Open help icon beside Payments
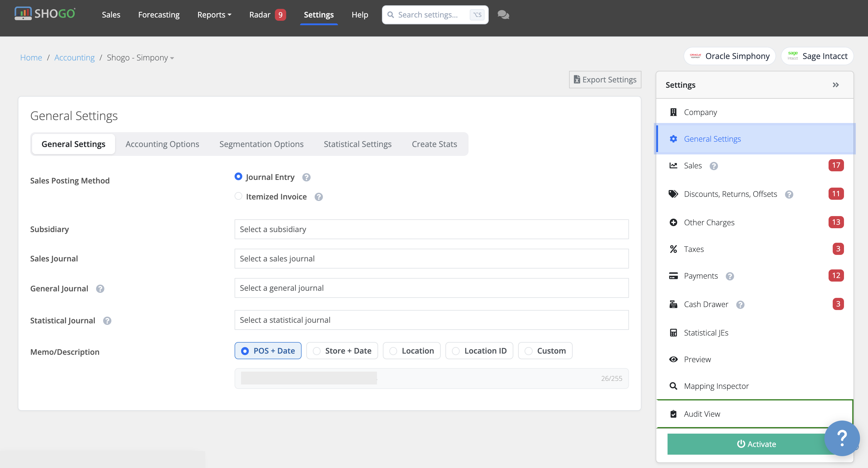This screenshot has width=868, height=468. 730,276
